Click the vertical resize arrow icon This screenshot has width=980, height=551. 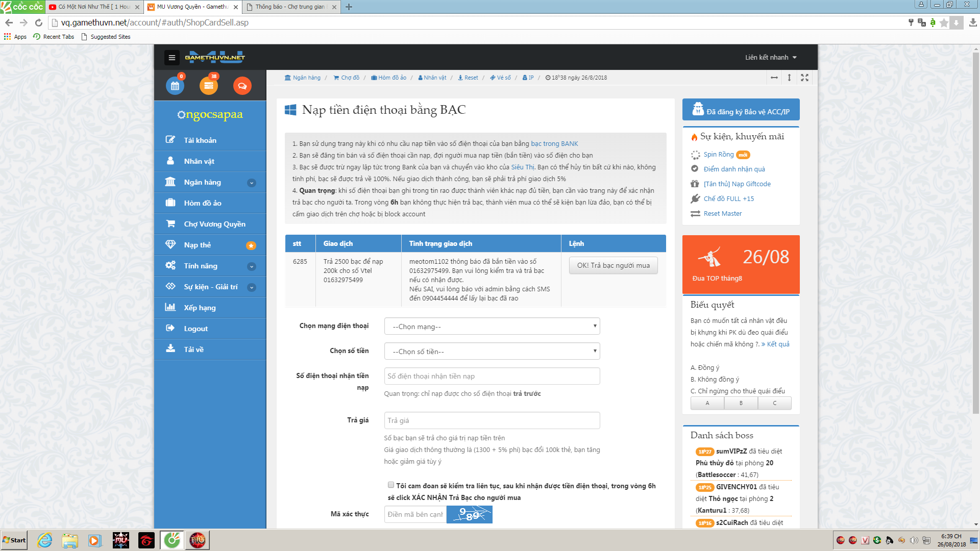[789, 78]
